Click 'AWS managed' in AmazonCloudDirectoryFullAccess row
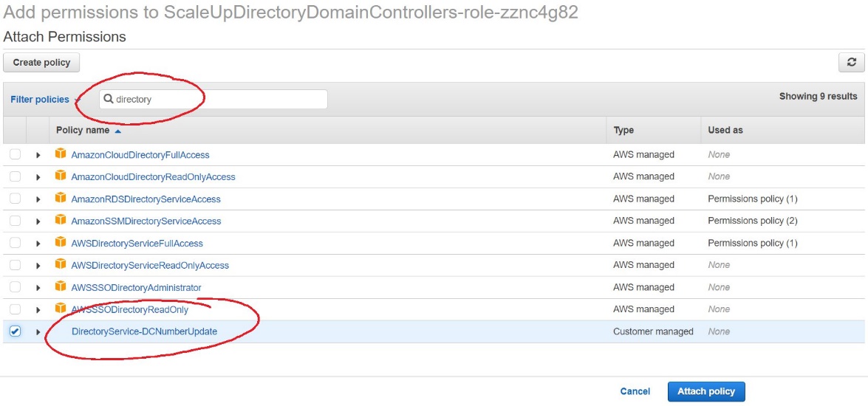 click(644, 154)
